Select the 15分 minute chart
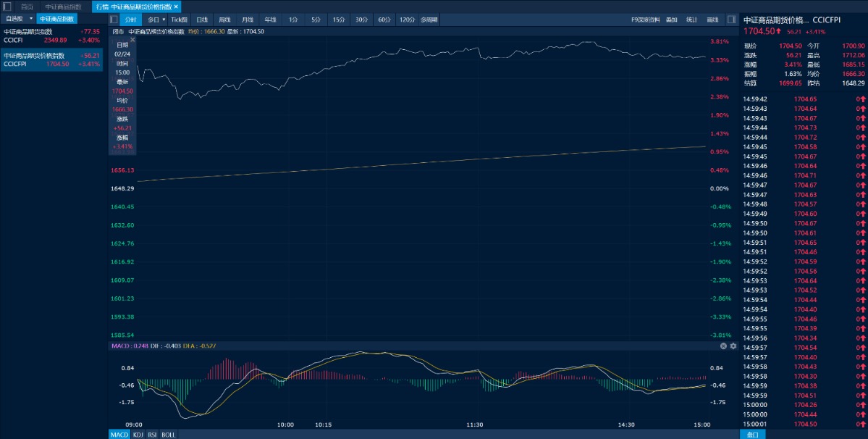Viewport: 868px width, 439px height. click(x=338, y=20)
